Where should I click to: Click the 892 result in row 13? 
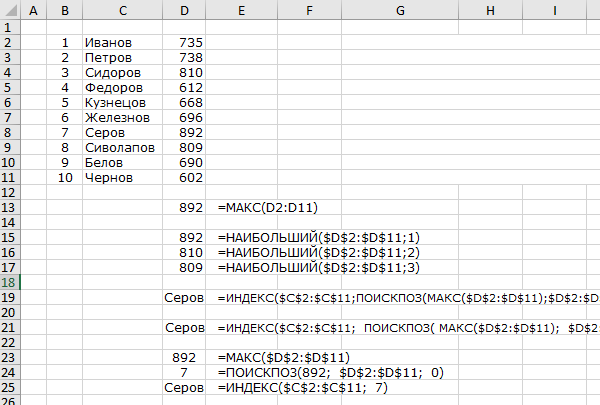tap(191, 209)
